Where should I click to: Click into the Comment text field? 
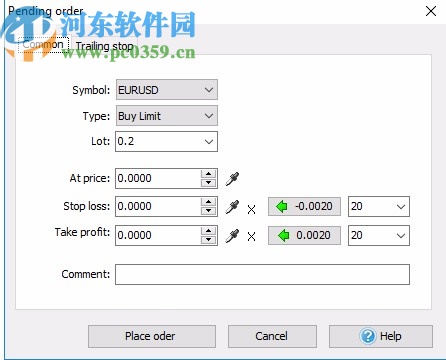coord(262,274)
